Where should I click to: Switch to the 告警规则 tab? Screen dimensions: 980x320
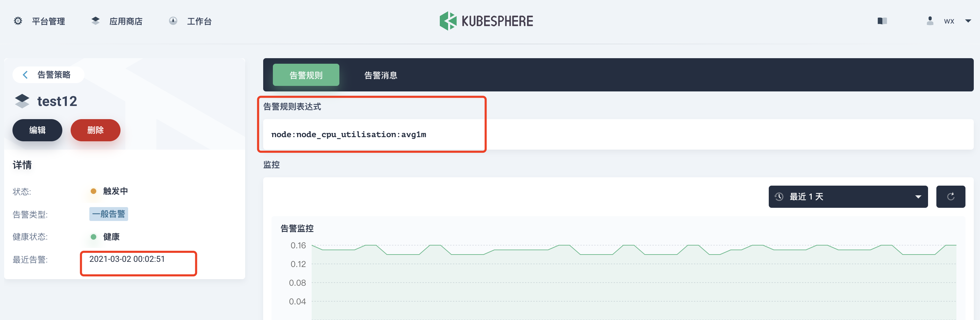click(306, 75)
